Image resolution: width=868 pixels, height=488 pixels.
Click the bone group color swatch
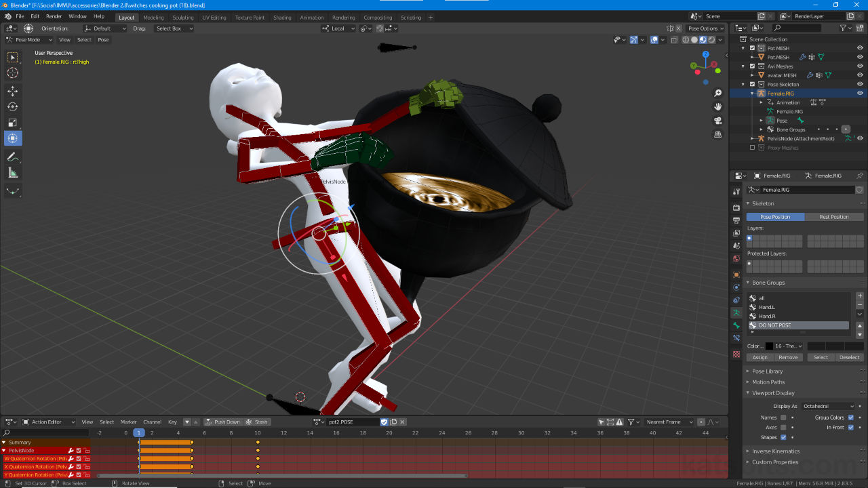769,346
